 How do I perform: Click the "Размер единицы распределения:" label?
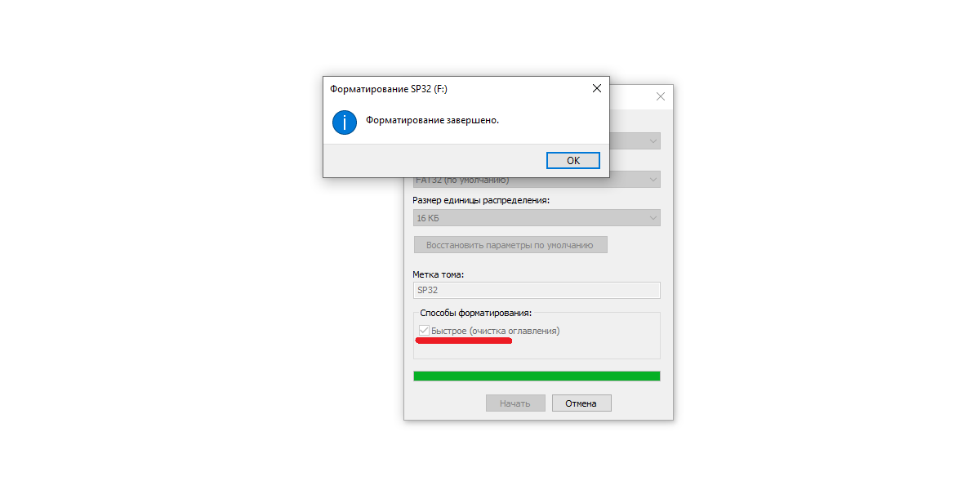pos(481,200)
